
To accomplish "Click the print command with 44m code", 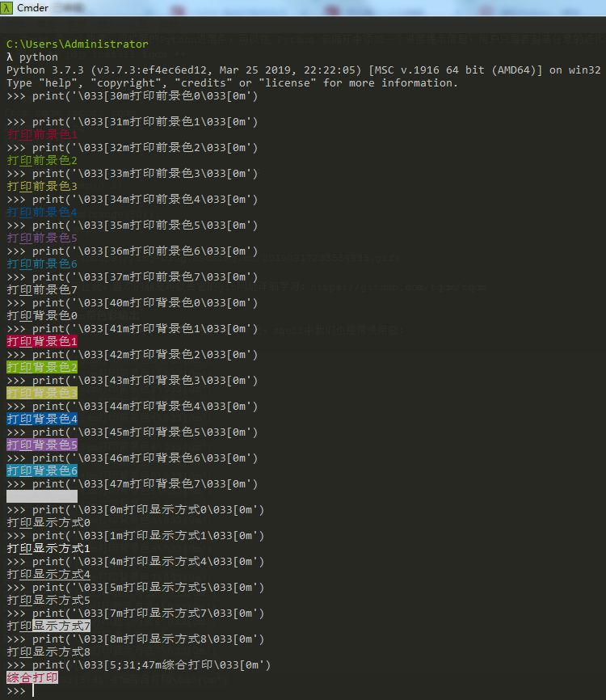I will point(132,407).
